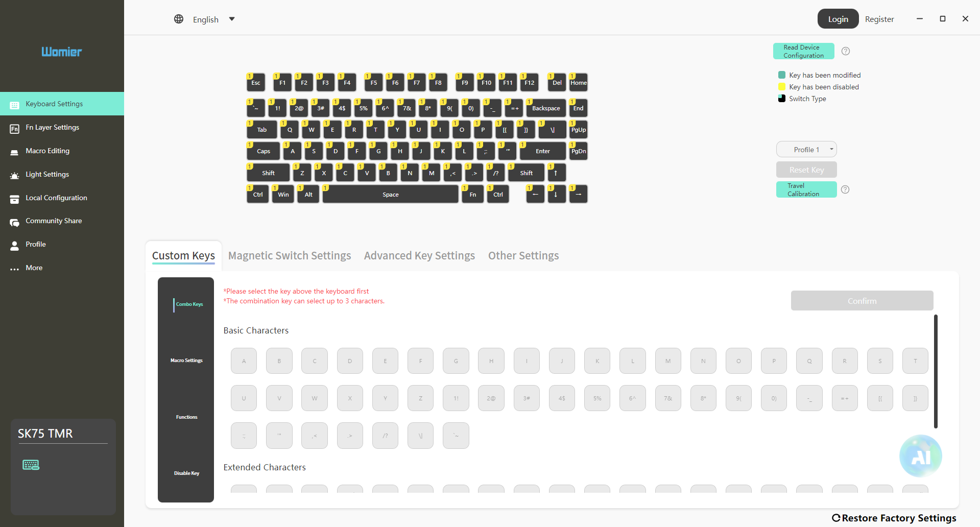Screen dimensions: 980x527
Task: Open Light Settings from sidebar
Action: point(47,175)
